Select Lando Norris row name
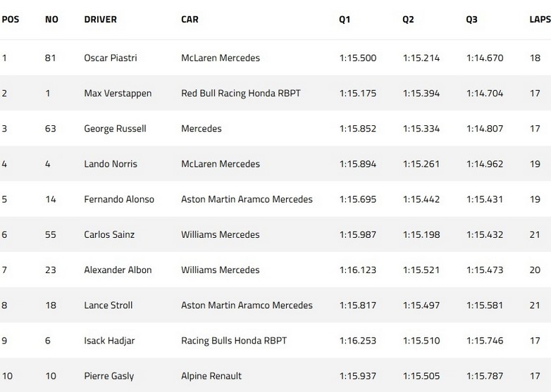This screenshot has height=392, width=551. point(111,164)
